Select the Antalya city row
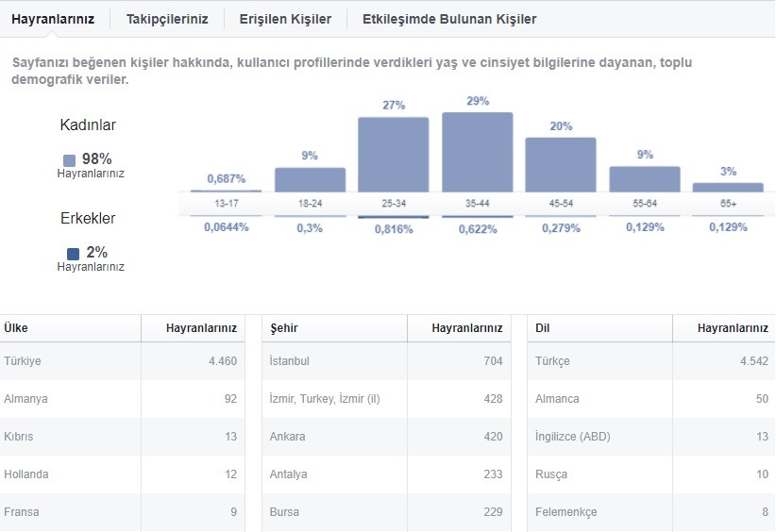 [386, 474]
